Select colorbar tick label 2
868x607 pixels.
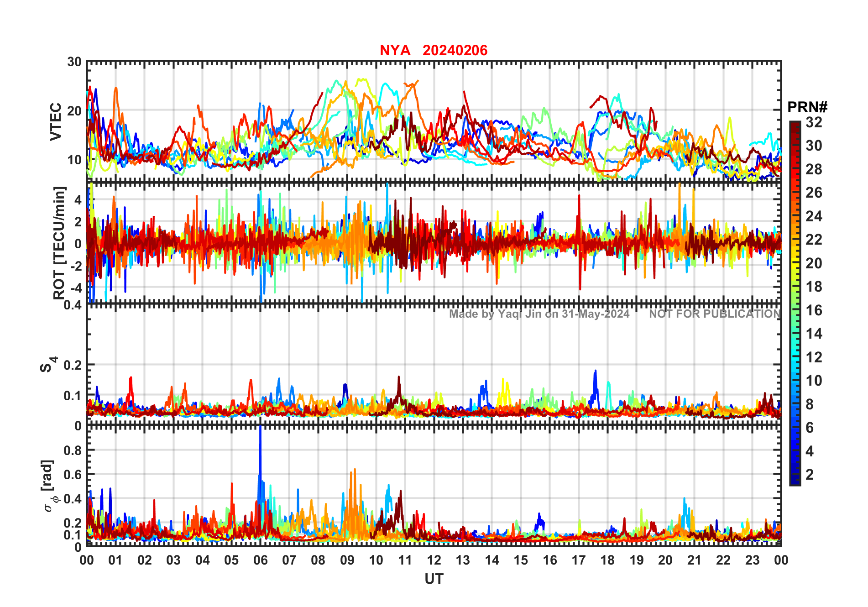point(810,475)
